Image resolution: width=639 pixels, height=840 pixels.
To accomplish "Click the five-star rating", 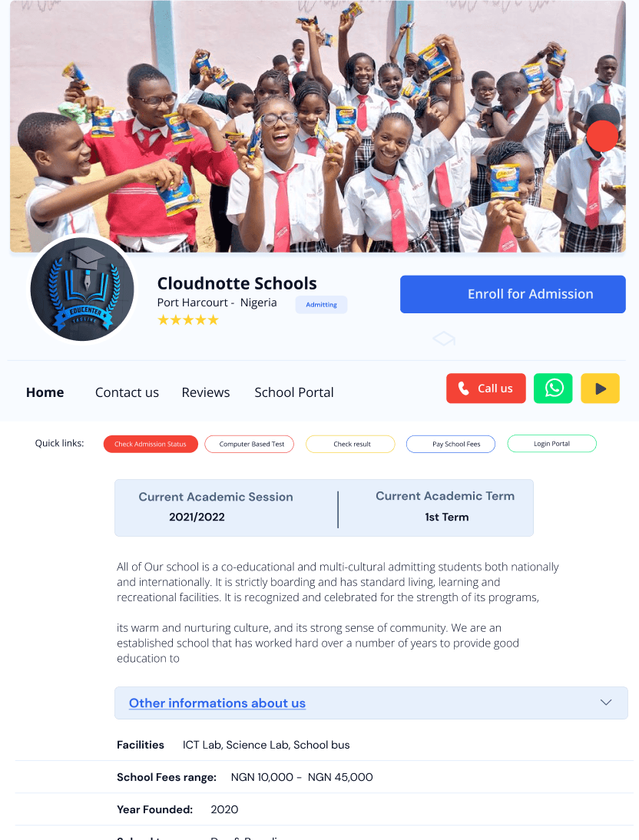I will (187, 320).
